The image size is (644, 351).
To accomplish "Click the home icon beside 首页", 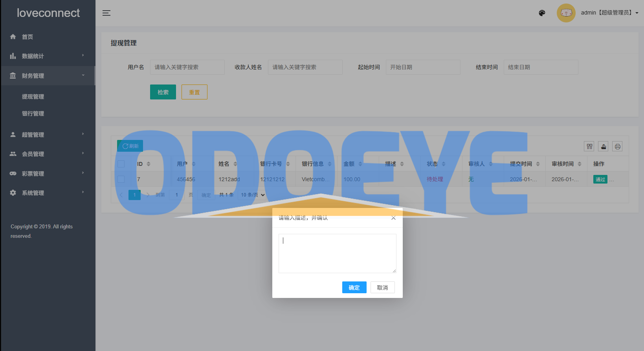I will pyautogui.click(x=13, y=37).
